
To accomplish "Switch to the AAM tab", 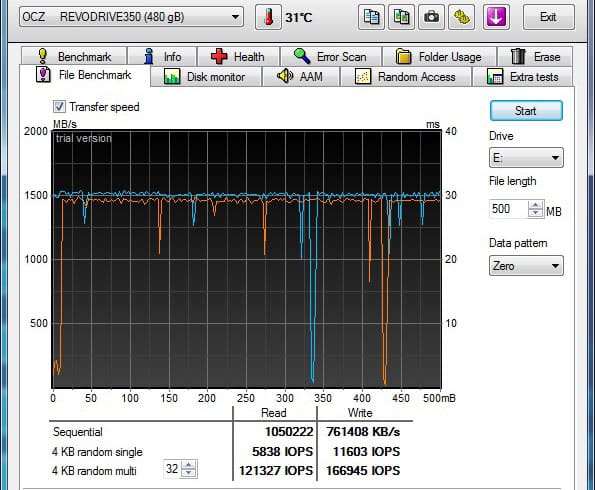I will tap(301, 77).
